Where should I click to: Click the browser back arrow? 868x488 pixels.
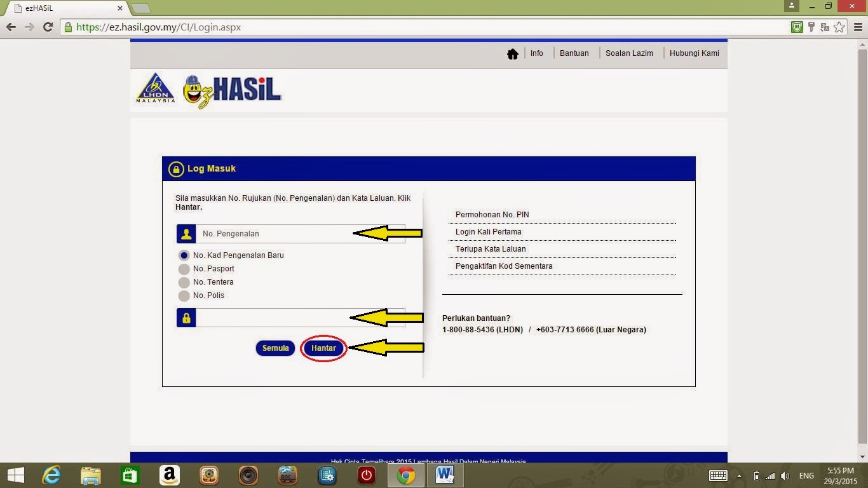tap(11, 27)
